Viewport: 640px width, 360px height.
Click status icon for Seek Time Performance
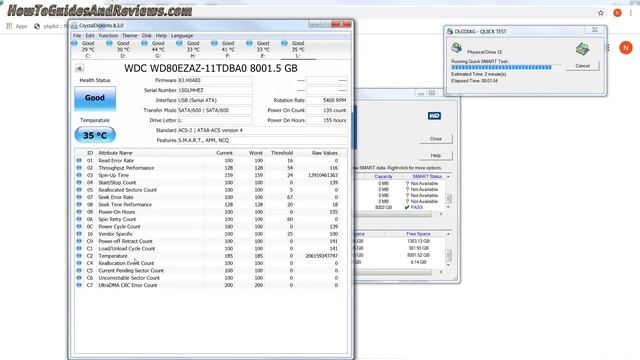79,204
